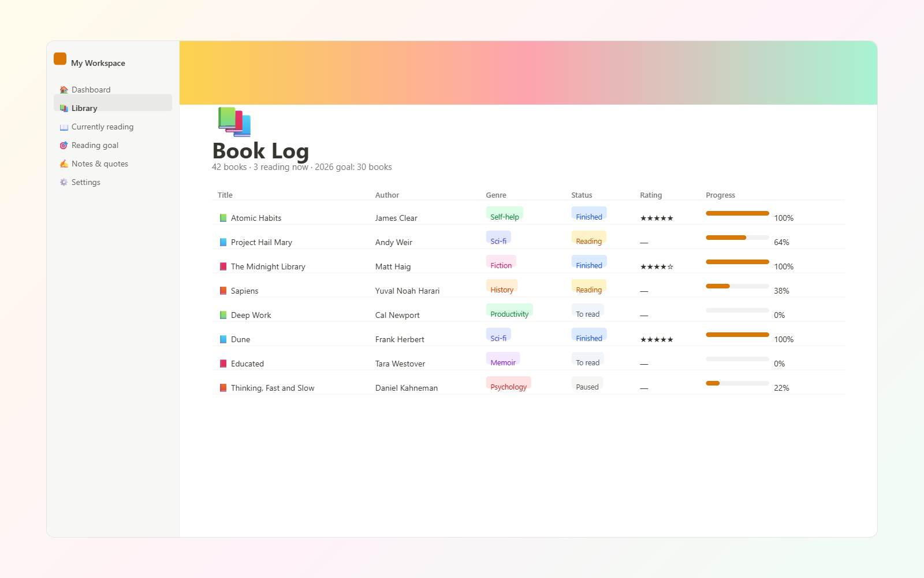Click the books icon beside Library
Viewport: 924px width, 578px height.
[64, 108]
